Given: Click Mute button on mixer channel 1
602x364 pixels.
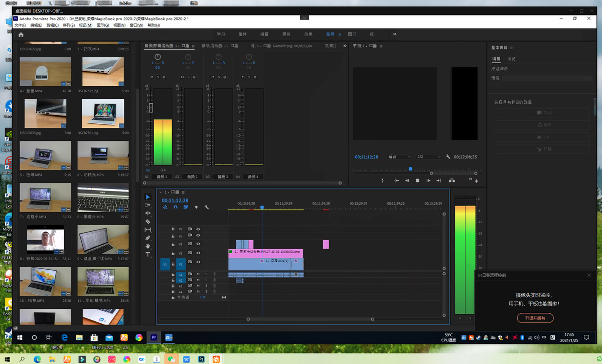Looking at the screenshot, I should (x=153, y=77).
